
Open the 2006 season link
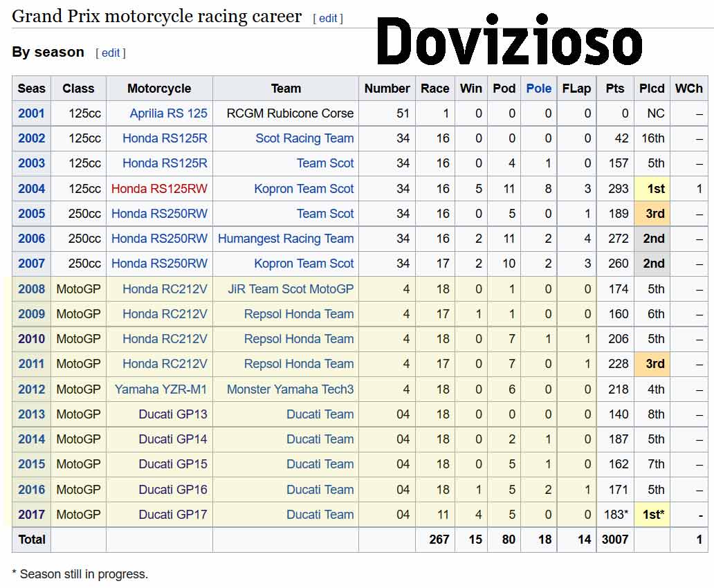[31, 239]
